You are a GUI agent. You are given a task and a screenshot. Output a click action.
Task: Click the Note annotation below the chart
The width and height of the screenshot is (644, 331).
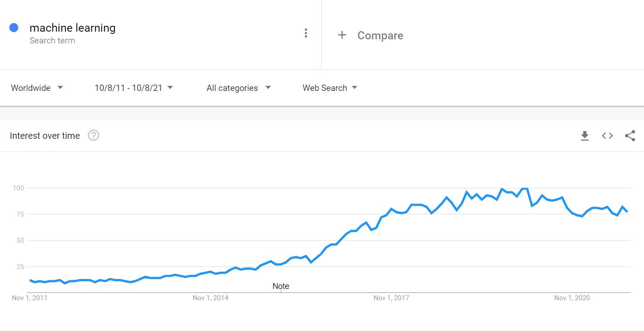click(x=281, y=286)
